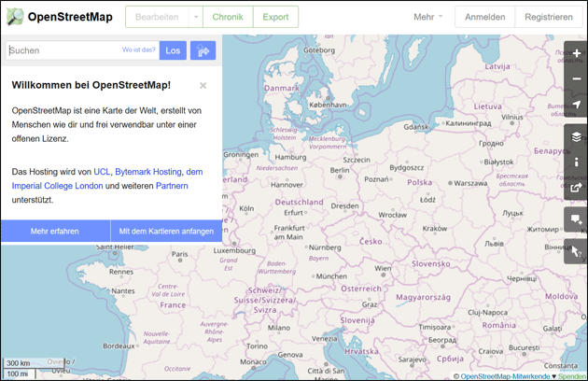Click the Wo ist das? link
588x381 pixels.
tap(138, 49)
